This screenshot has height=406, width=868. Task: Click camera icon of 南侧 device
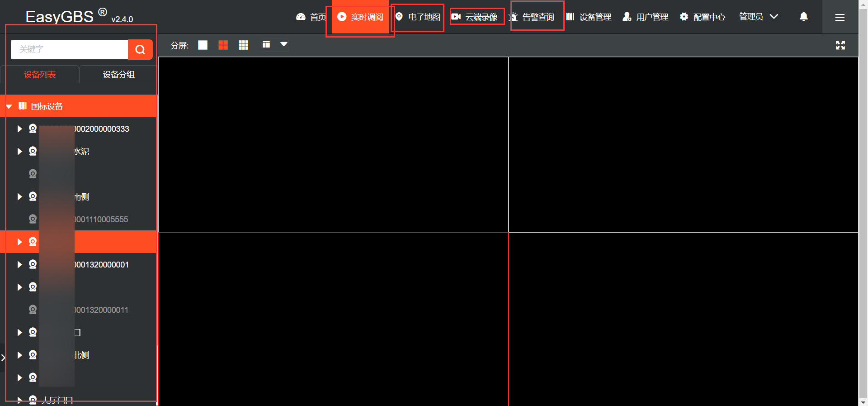33,196
